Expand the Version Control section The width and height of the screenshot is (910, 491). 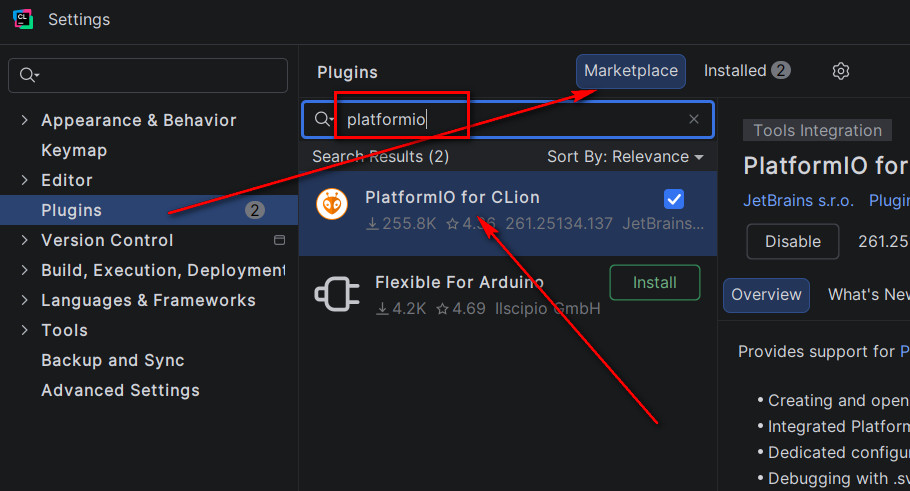(x=24, y=240)
